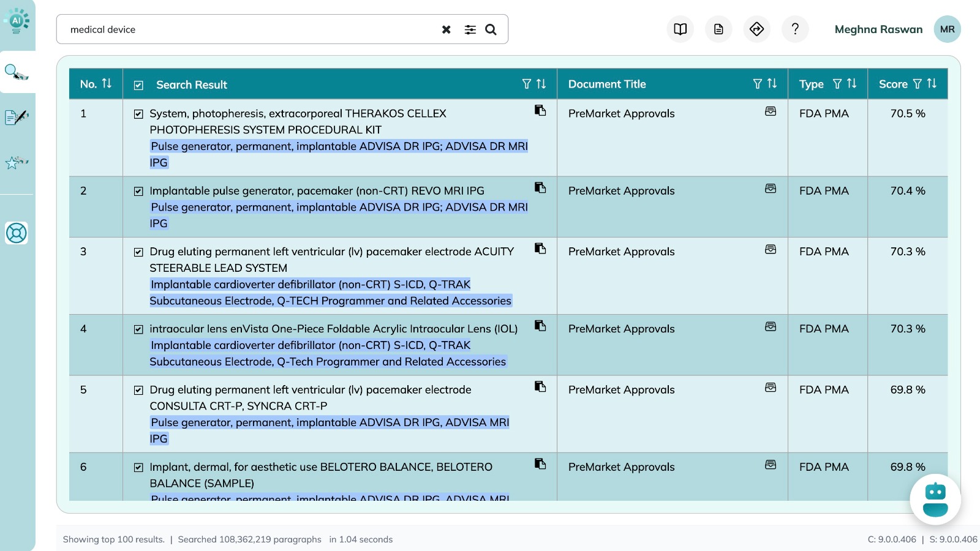Open the lifebuoy support sidebar item
The height and width of the screenshot is (551, 980).
tap(17, 233)
